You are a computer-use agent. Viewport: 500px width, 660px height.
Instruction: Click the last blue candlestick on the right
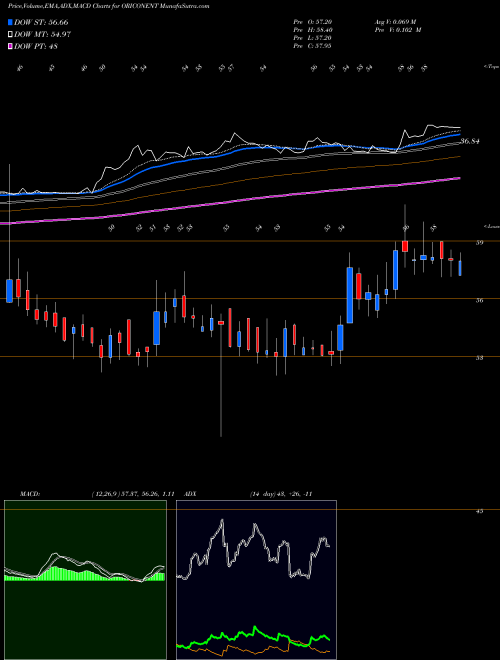pyautogui.click(x=460, y=268)
